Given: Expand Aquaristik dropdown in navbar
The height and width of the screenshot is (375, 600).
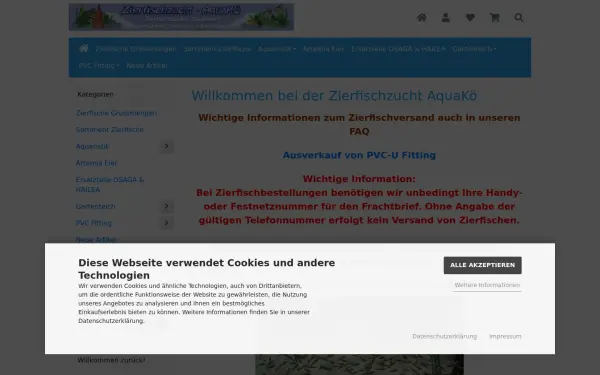Looking at the screenshot, I should 277,49.
